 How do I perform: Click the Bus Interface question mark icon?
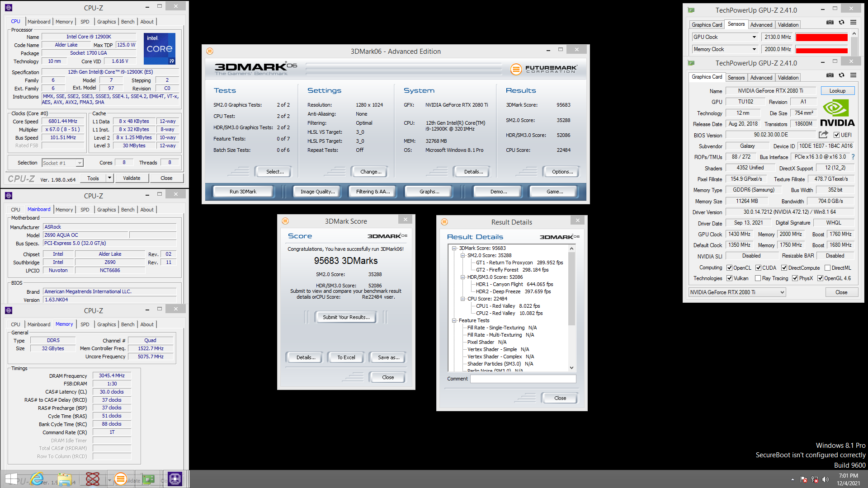pos(853,157)
